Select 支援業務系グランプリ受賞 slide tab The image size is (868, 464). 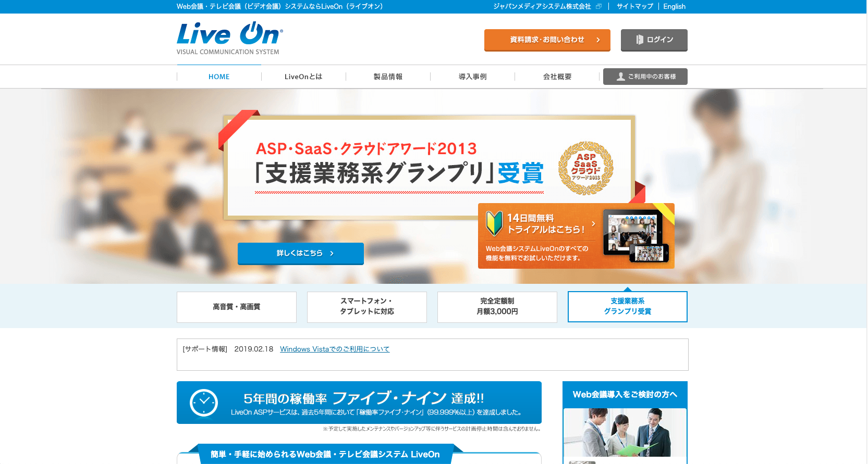click(628, 307)
